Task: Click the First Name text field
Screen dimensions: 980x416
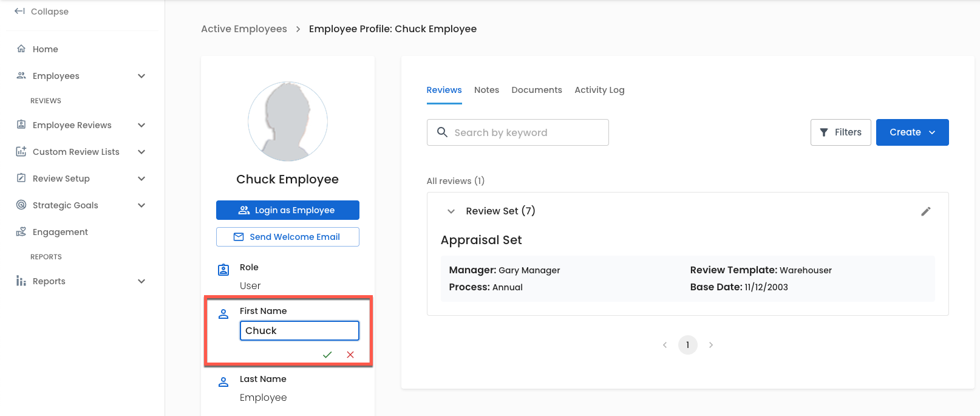Action: click(299, 330)
